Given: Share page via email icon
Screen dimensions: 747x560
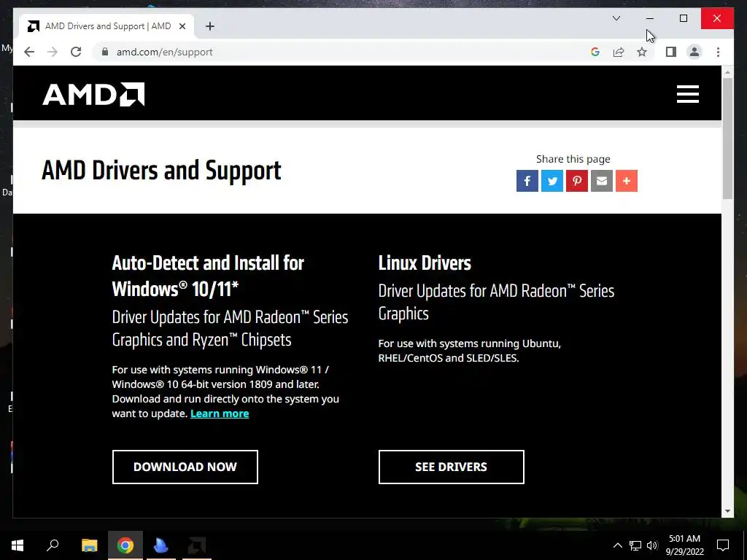Looking at the screenshot, I should click(602, 181).
